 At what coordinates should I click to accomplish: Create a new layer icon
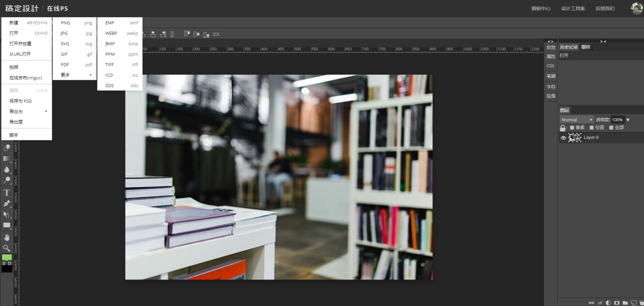pos(633,302)
